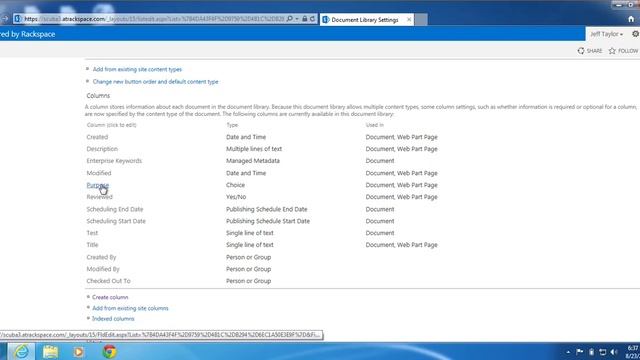Screen dimensions: 640x360
Task: Launch the media player taskbar icon
Action: (78, 351)
